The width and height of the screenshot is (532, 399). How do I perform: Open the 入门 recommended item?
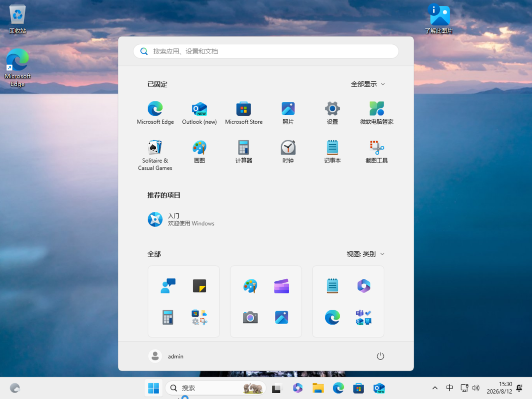click(x=181, y=220)
